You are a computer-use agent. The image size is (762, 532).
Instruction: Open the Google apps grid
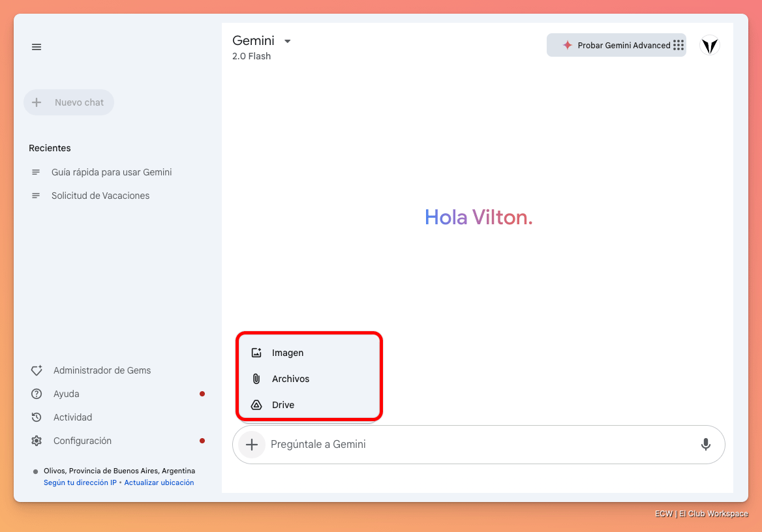point(678,45)
